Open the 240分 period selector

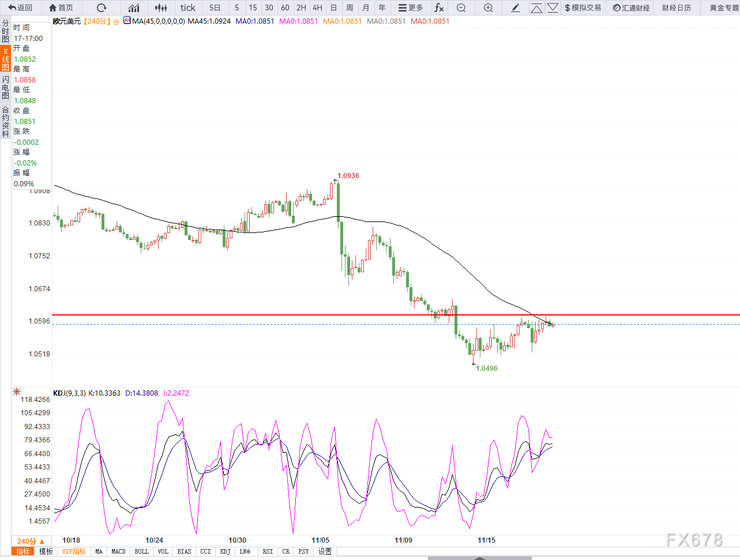tap(31, 541)
